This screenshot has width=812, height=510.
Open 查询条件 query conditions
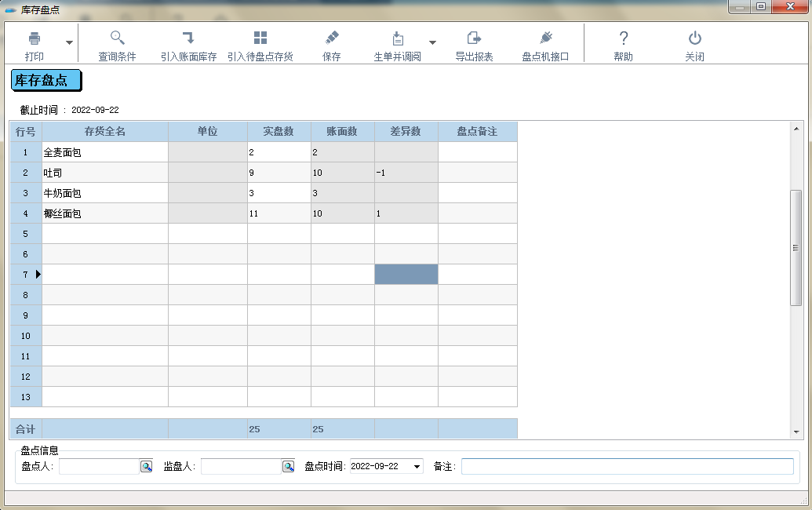click(x=118, y=43)
